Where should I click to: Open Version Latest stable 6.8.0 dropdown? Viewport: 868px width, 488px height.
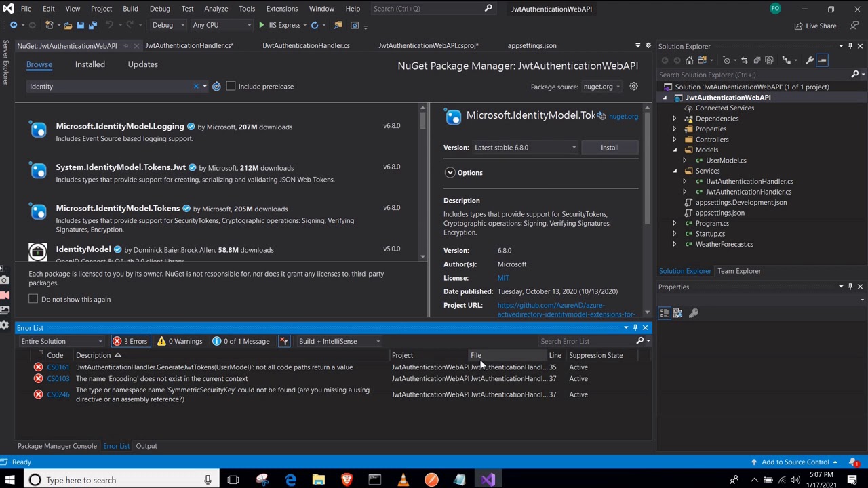point(526,148)
